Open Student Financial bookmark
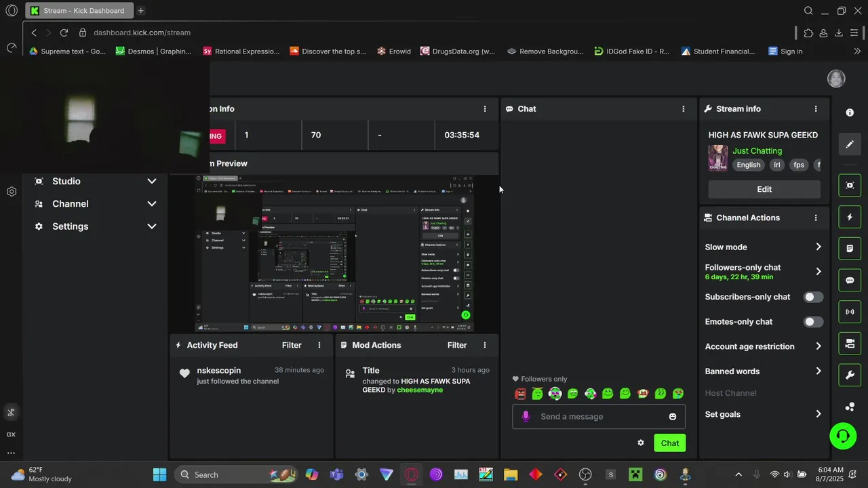This screenshot has width=868, height=488. pos(718,51)
